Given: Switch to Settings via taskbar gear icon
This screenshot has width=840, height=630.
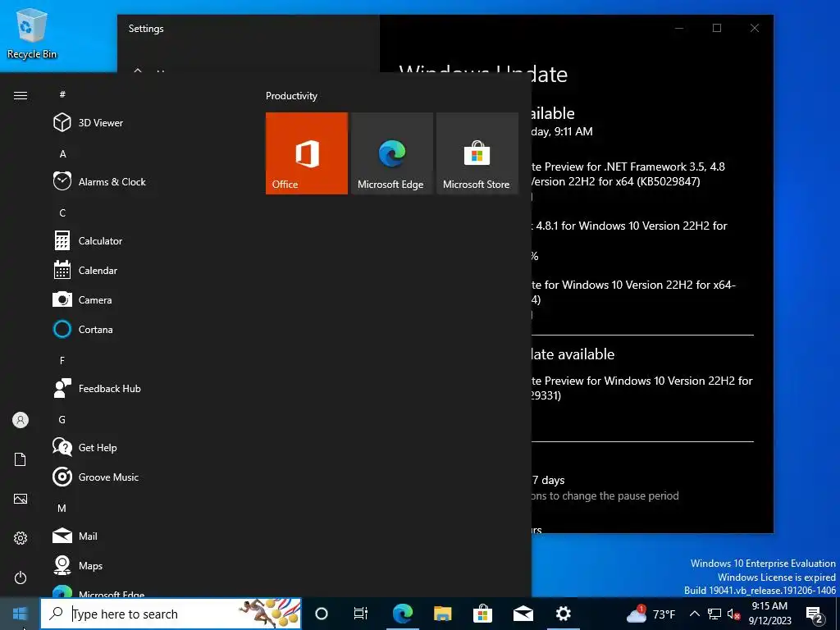Looking at the screenshot, I should coord(563,614).
